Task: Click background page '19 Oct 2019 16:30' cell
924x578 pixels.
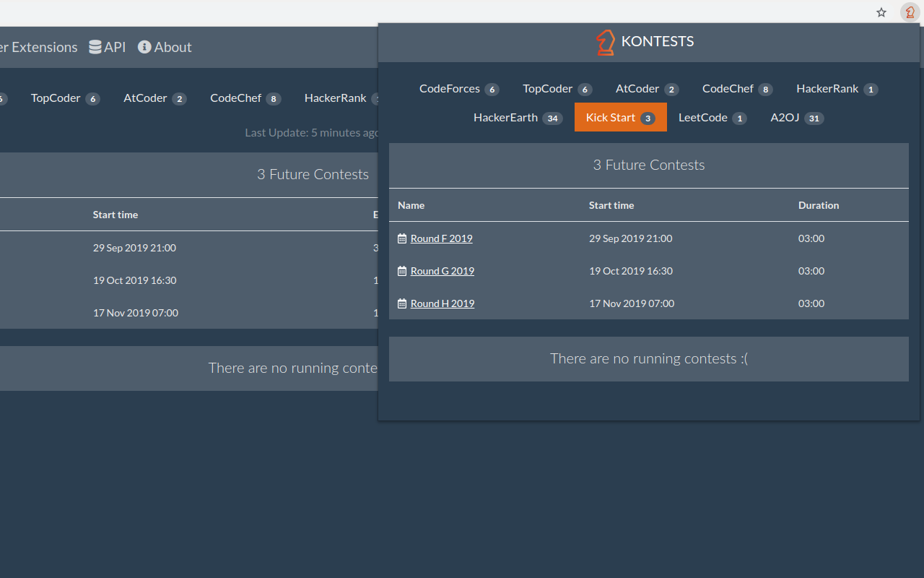Action: (134, 280)
